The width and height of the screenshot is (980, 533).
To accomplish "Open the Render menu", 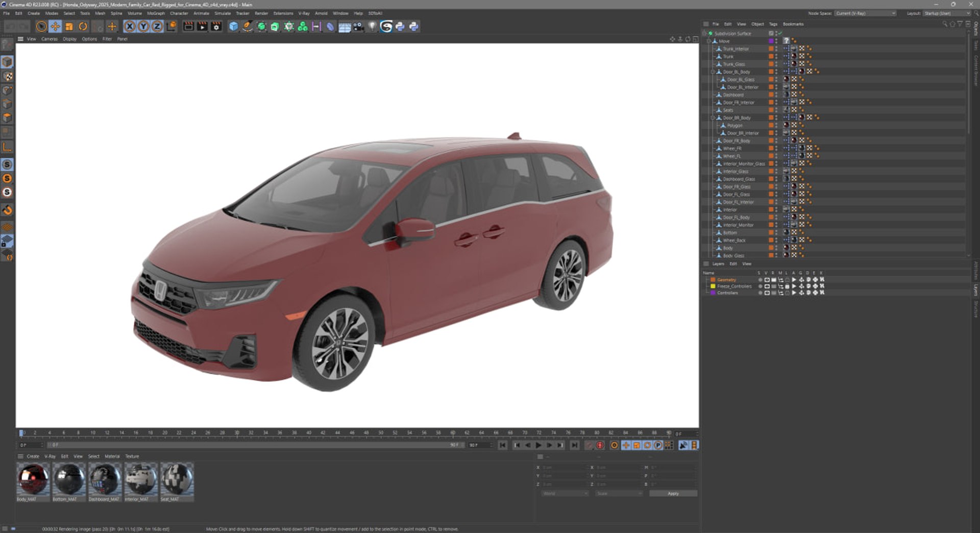I will pyautogui.click(x=261, y=13).
